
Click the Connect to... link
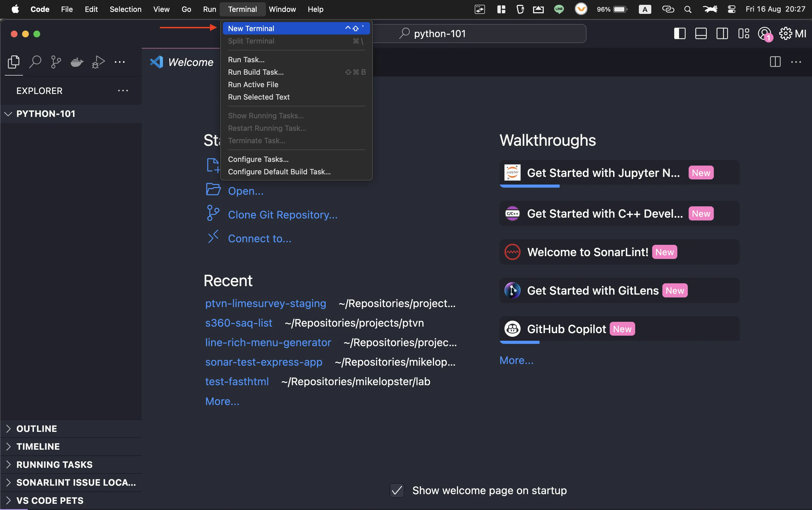click(x=260, y=239)
